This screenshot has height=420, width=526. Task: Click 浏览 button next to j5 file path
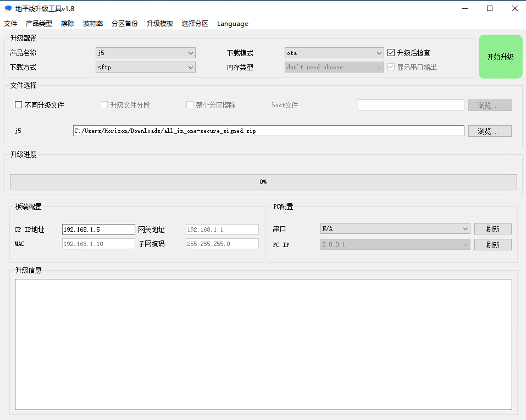tap(489, 131)
